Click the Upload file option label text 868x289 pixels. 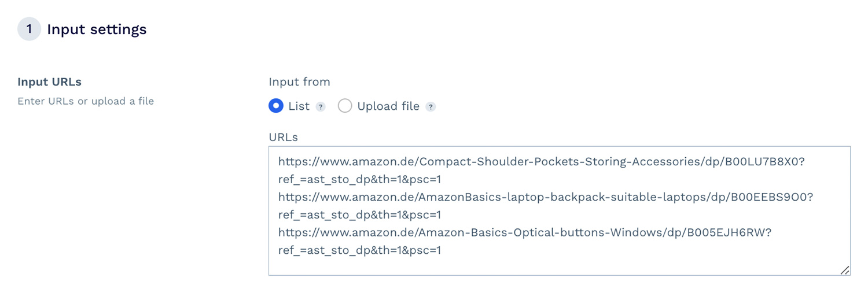click(388, 106)
